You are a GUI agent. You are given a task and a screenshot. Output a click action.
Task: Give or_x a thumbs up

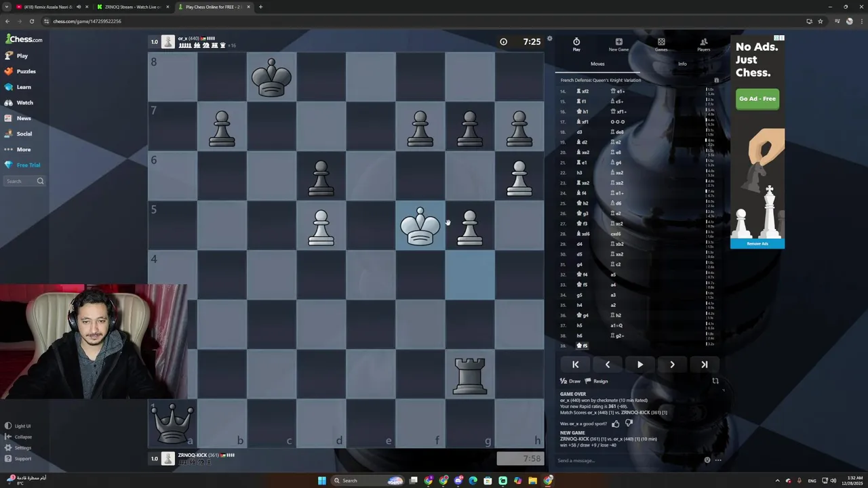616,424
